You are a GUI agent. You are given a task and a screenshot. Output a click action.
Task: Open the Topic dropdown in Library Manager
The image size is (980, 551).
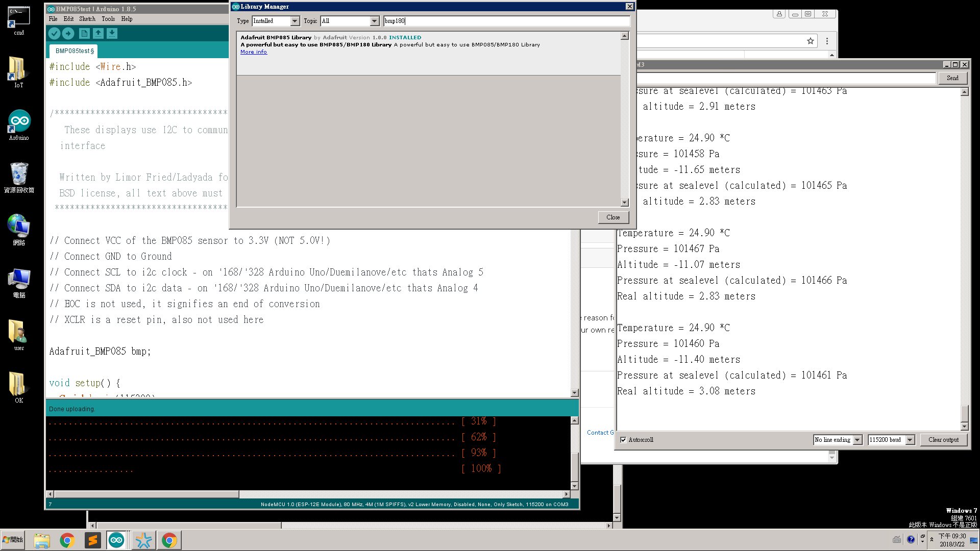pyautogui.click(x=350, y=21)
